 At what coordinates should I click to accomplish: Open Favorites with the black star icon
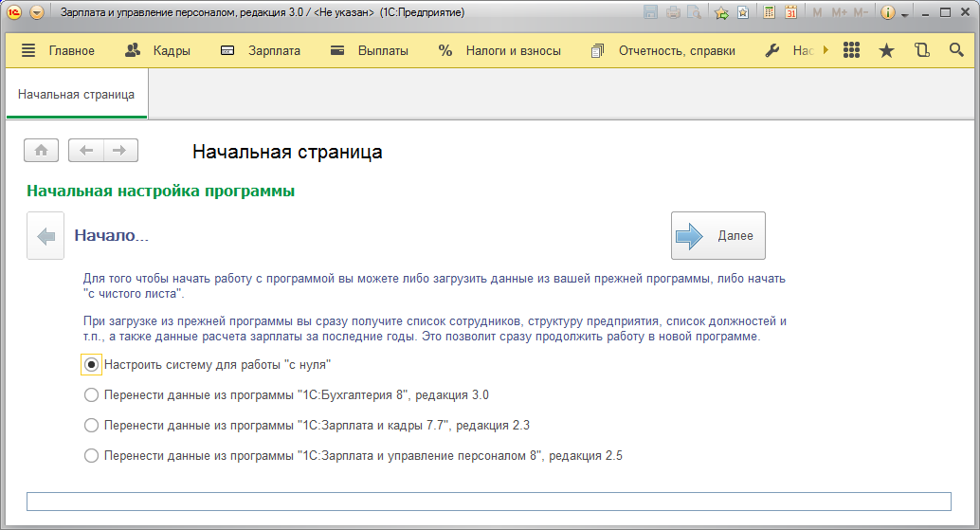click(x=886, y=50)
